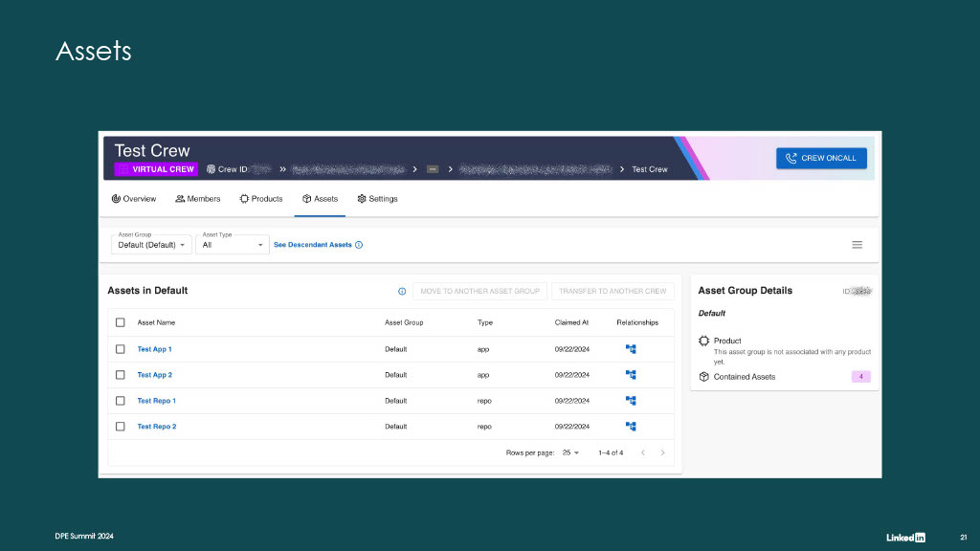Image resolution: width=980 pixels, height=551 pixels.
Task: Change rows per page dropdown from 25
Action: [570, 452]
